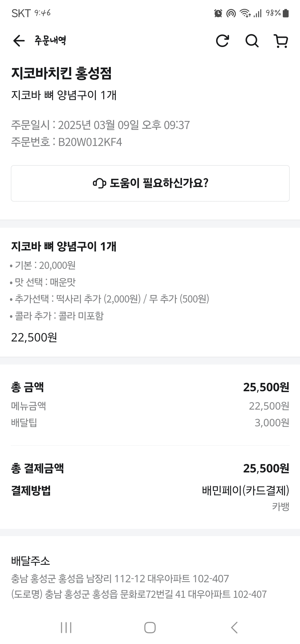Tap the Wi-Fi icon in the status bar

click(245, 13)
